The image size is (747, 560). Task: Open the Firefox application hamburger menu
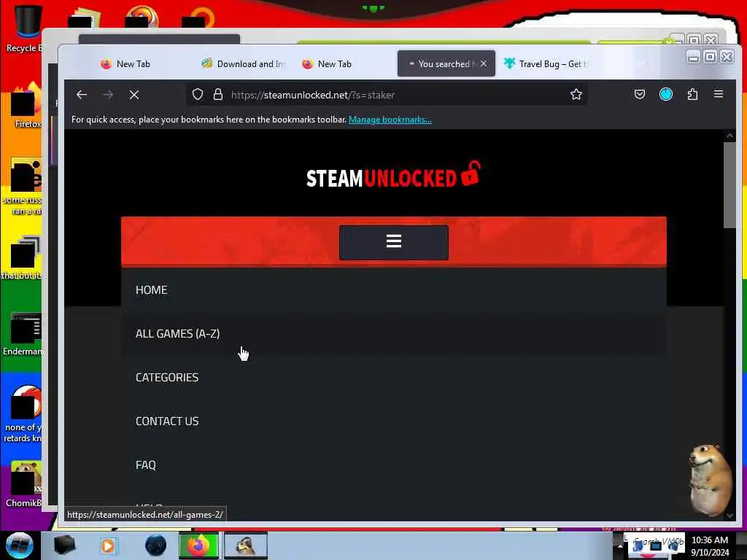[x=719, y=94]
